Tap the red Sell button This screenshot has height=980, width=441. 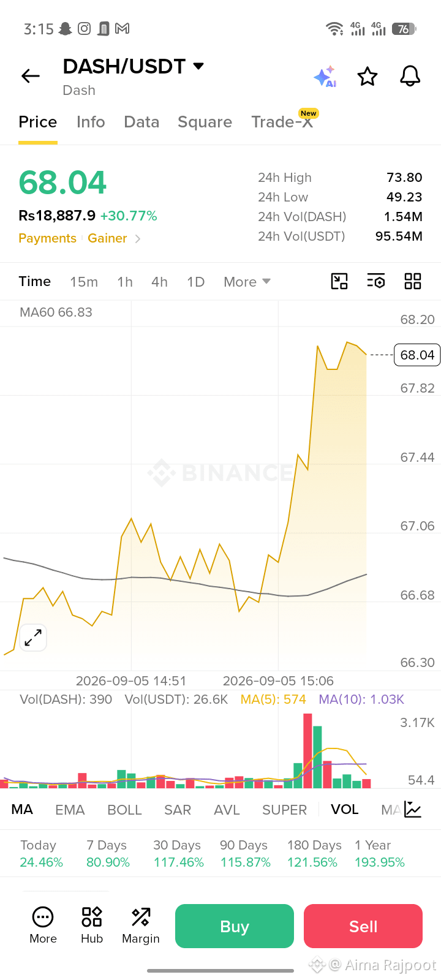(363, 926)
